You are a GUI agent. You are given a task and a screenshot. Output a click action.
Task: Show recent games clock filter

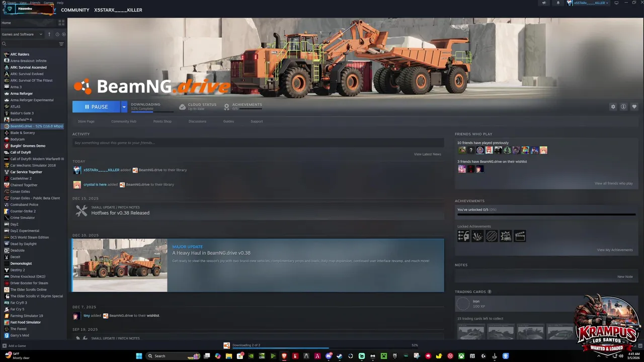click(x=57, y=34)
